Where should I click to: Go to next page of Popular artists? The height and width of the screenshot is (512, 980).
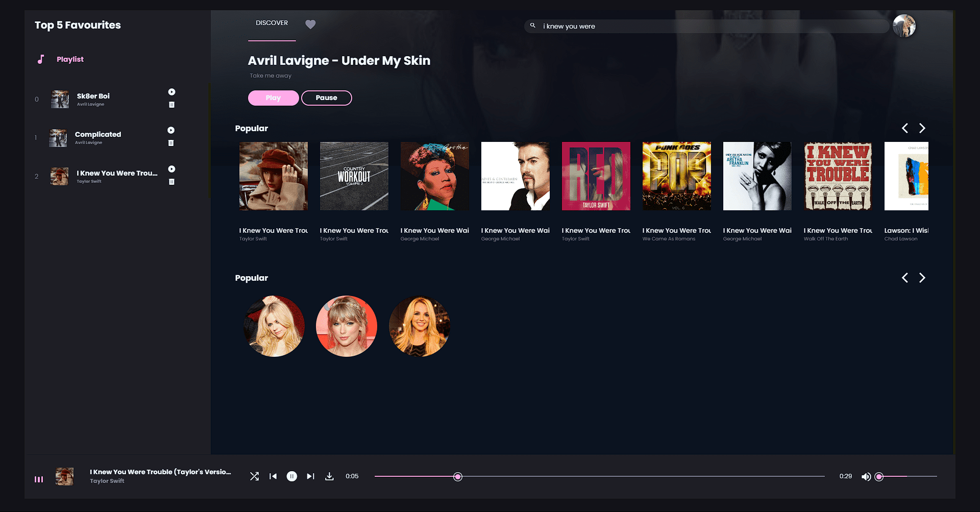tap(922, 278)
